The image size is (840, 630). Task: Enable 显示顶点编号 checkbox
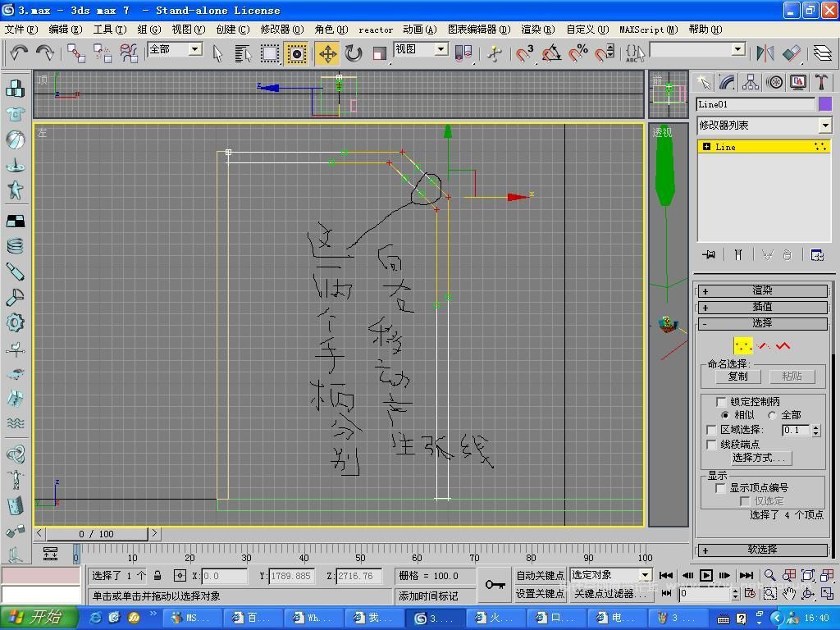coord(721,488)
